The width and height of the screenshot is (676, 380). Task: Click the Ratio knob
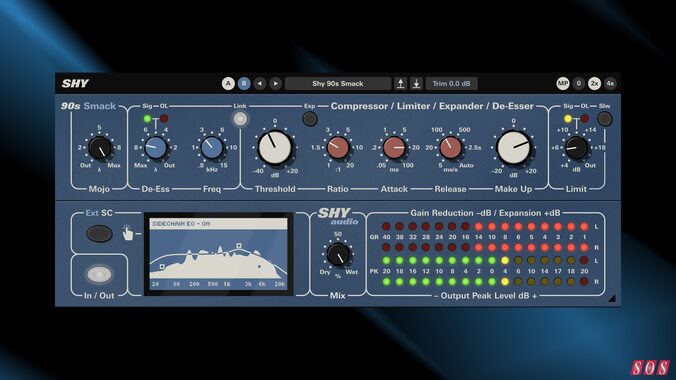(x=338, y=148)
